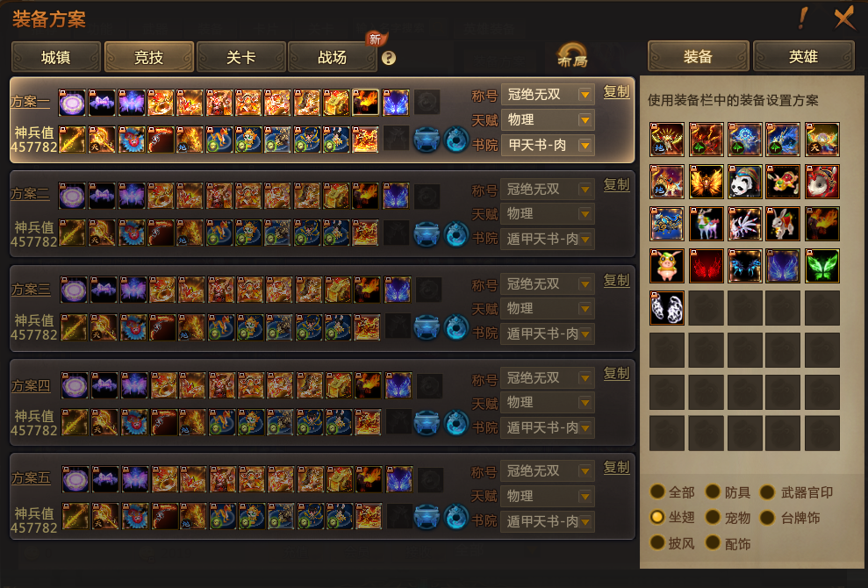The height and width of the screenshot is (588, 868).
Task: Select the panda mount icon in inventory
Action: (x=744, y=182)
